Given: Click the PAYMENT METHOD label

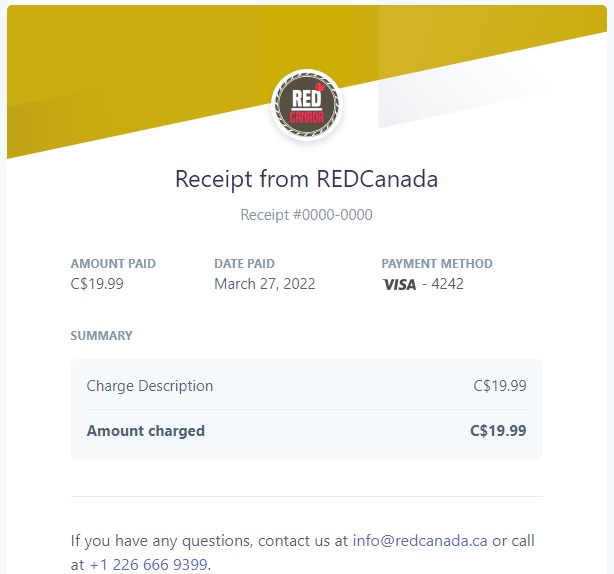Looking at the screenshot, I should tap(437, 264).
